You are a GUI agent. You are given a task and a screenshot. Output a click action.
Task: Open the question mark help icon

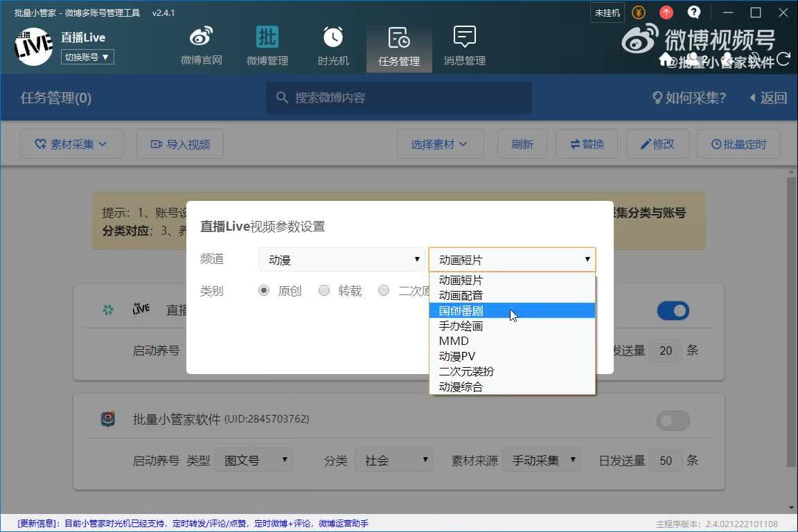pyautogui.click(x=693, y=12)
